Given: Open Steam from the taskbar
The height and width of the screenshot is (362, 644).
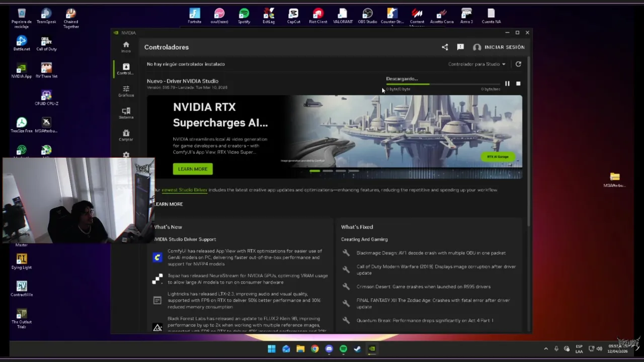Looking at the screenshot, I should 357,349.
